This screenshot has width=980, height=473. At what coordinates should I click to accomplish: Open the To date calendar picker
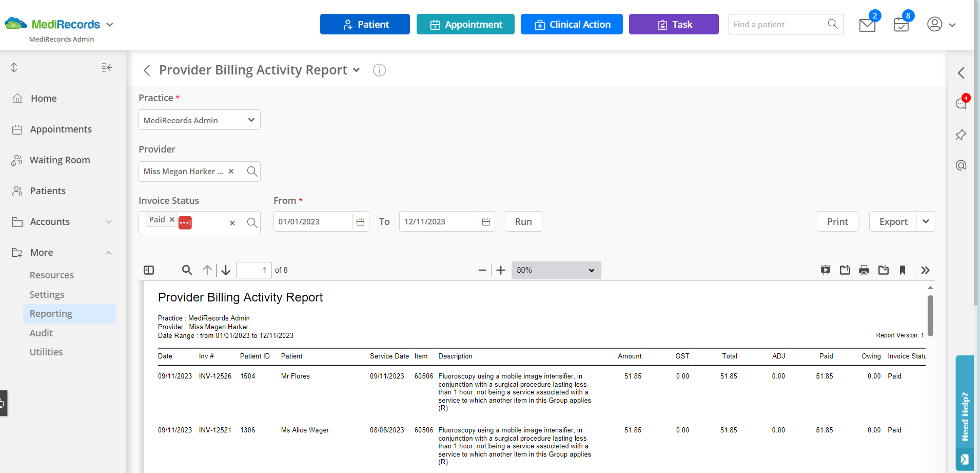point(486,222)
